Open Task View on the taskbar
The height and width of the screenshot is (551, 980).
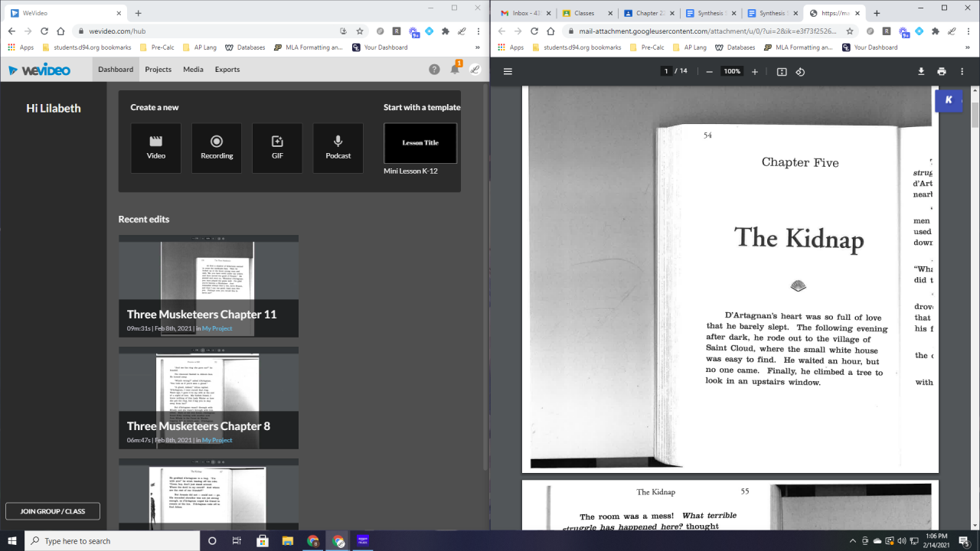[237, 541]
